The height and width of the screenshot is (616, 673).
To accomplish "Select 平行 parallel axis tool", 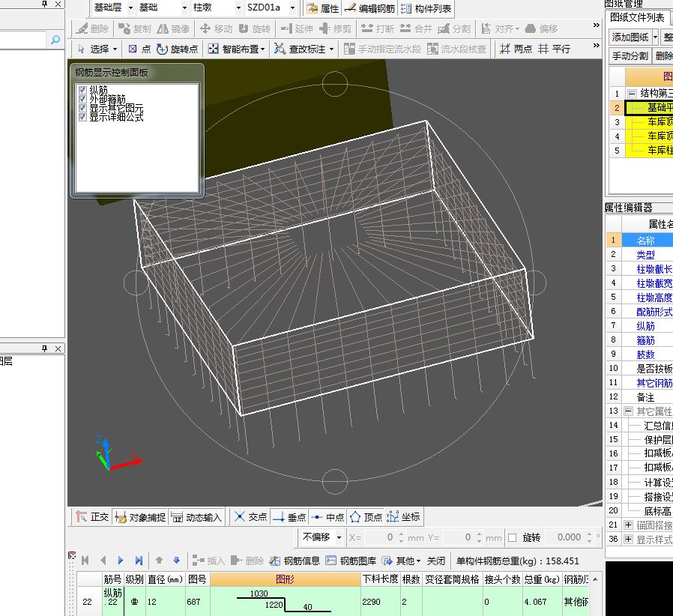I will (554, 49).
